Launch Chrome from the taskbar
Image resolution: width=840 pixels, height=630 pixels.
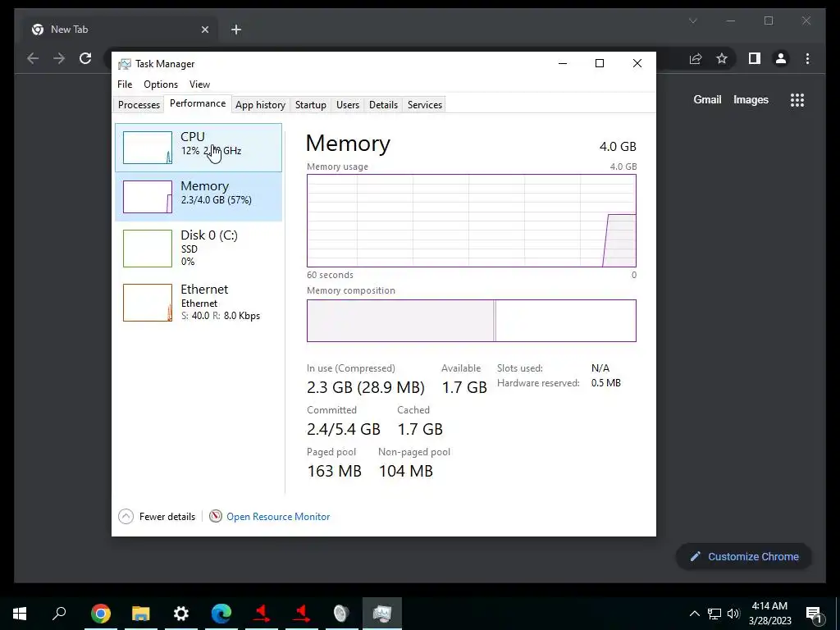[101, 613]
